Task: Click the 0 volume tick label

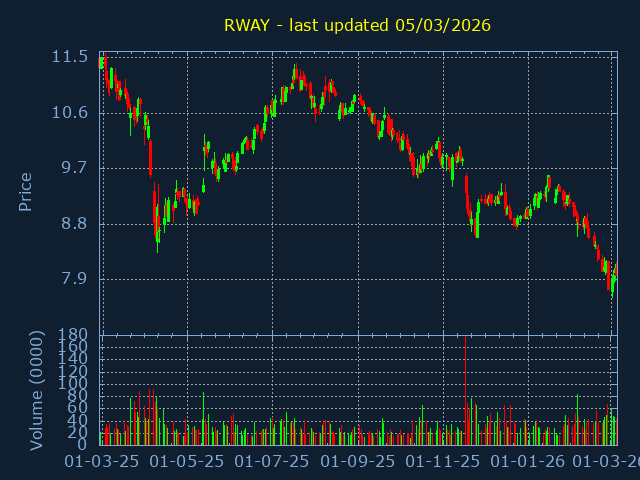Action: coord(82,444)
